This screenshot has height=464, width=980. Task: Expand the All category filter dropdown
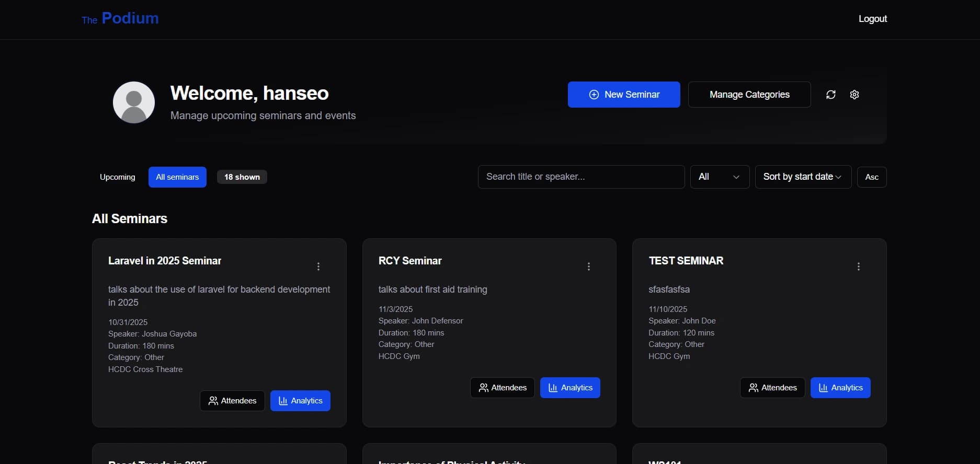[720, 177]
